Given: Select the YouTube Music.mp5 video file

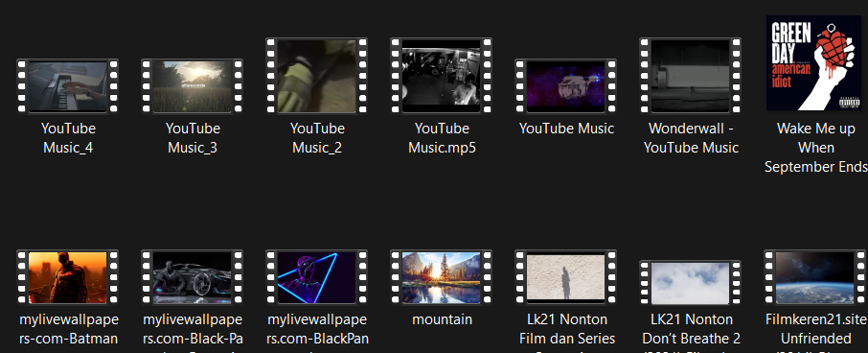Looking at the screenshot, I should pyautogui.click(x=442, y=76).
